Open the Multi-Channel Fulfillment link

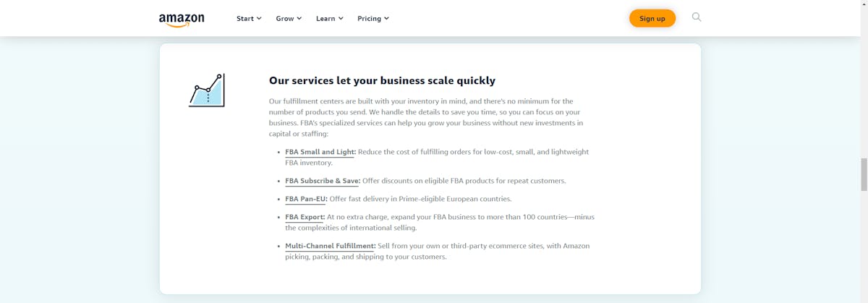tap(331, 246)
